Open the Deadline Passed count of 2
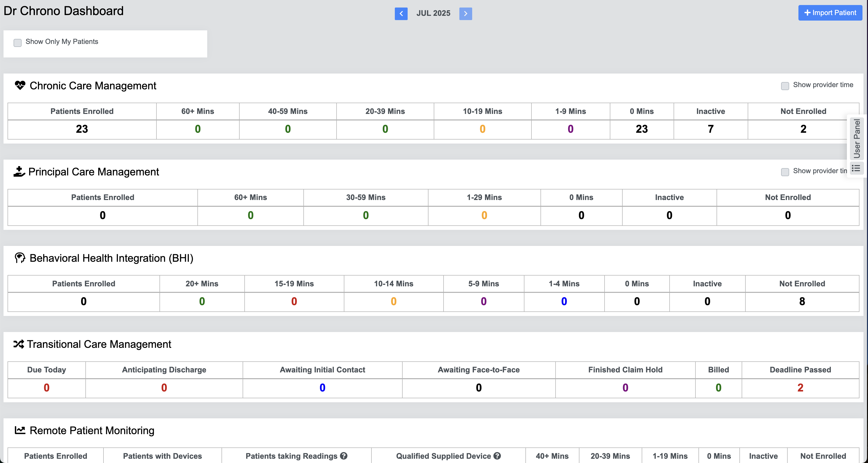 [x=800, y=387]
